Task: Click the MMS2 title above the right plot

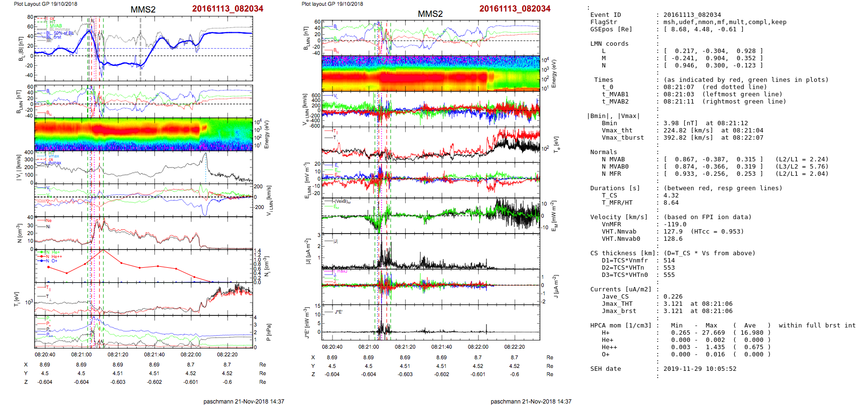Action: pyautogui.click(x=430, y=14)
